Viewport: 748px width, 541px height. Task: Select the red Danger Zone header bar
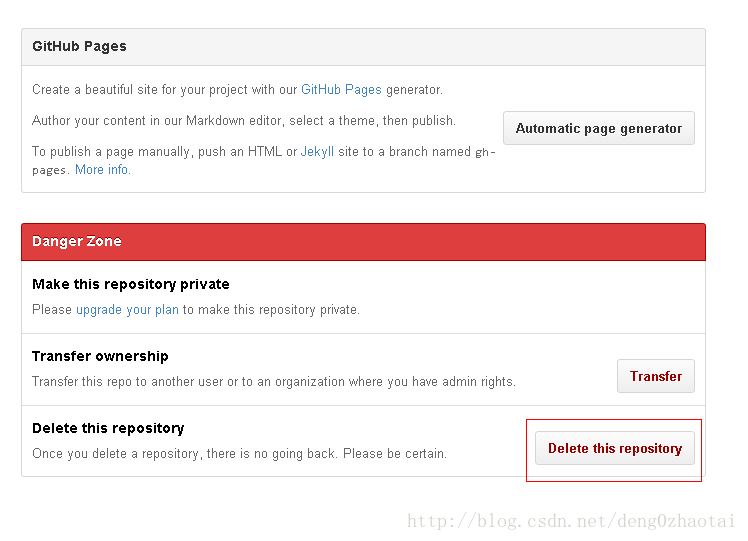click(364, 242)
